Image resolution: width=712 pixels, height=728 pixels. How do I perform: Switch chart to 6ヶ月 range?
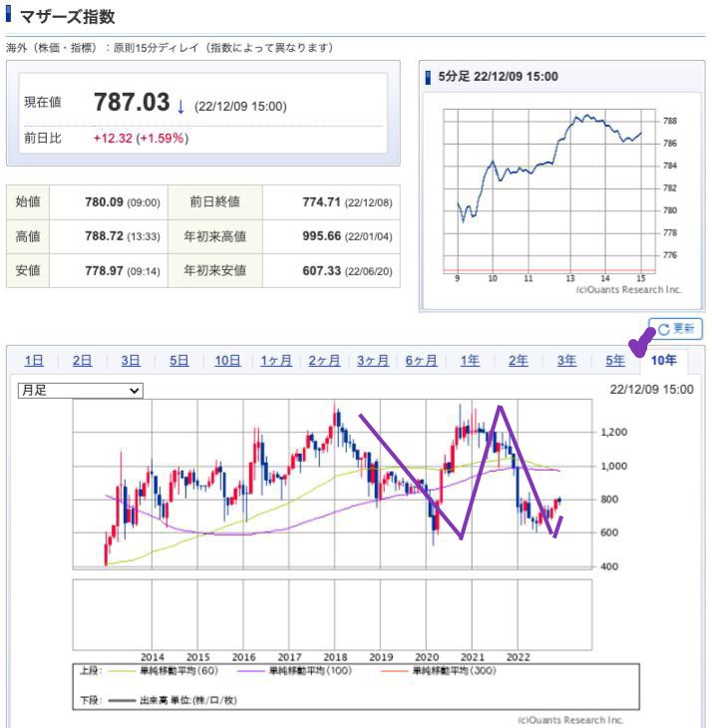coord(421,361)
